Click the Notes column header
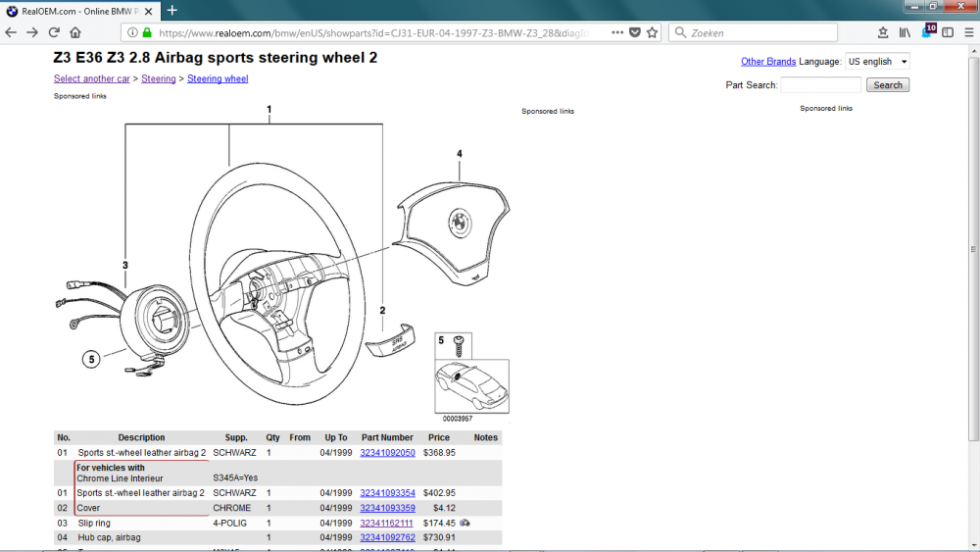This screenshot has width=980, height=552. [486, 437]
